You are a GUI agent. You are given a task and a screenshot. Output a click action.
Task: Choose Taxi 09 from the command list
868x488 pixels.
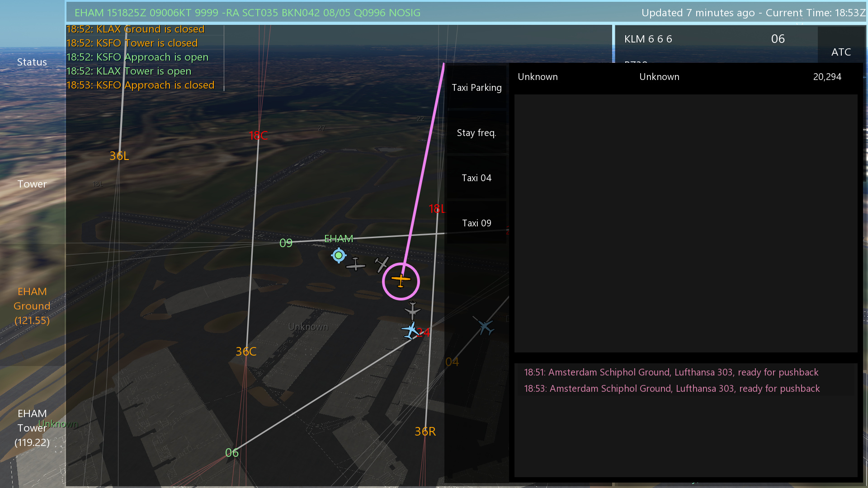click(x=476, y=223)
